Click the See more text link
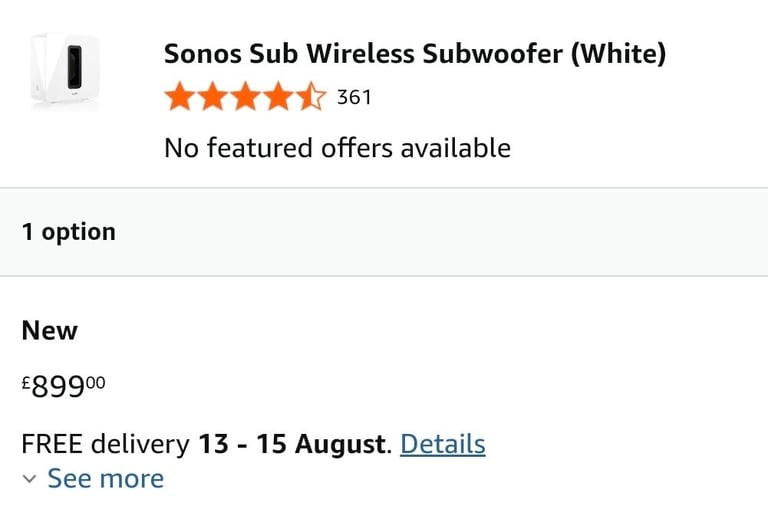This screenshot has height=509, width=768. [106, 479]
